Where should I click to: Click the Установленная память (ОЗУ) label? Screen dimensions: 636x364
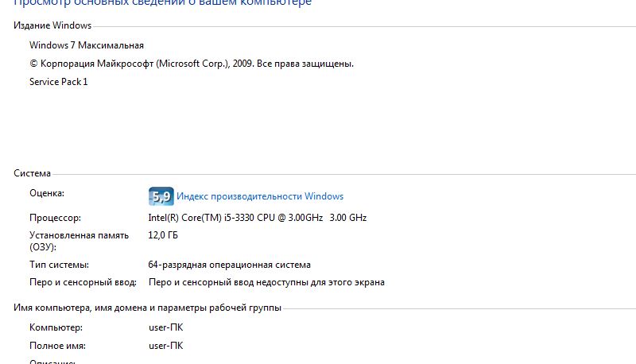click(79, 241)
